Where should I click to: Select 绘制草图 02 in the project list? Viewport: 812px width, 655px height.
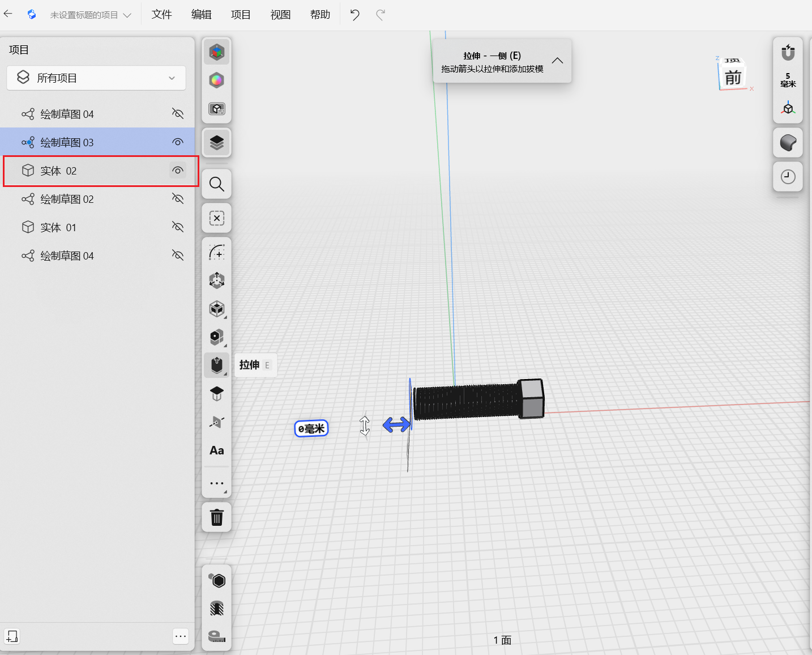pos(67,199)
